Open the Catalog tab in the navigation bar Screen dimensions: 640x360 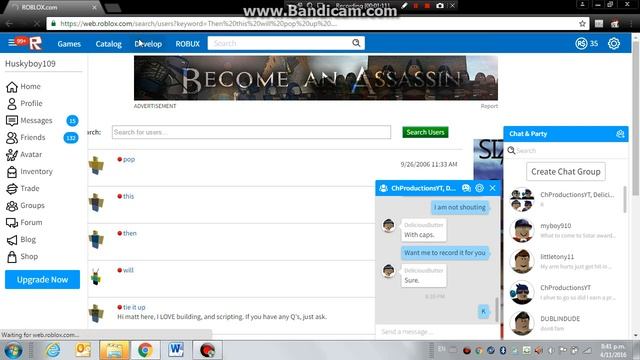[x=109, y=44]
